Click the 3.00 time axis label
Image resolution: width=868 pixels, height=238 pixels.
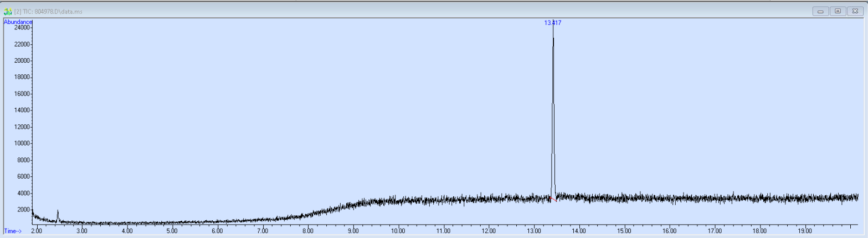click(81, 230)
